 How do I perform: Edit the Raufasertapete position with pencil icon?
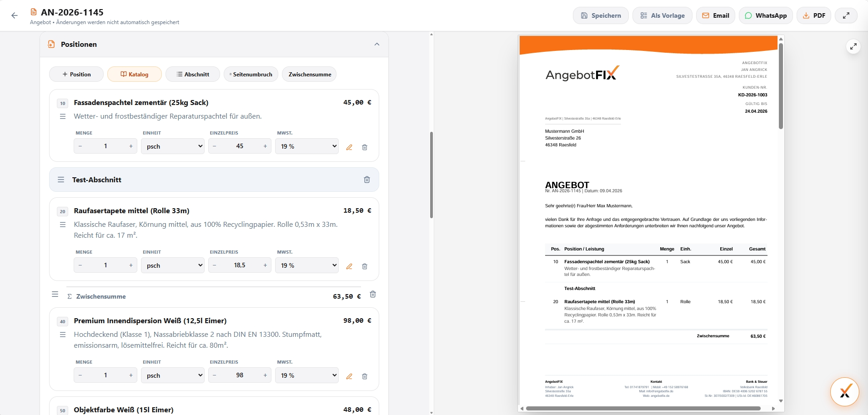point(349,266)
